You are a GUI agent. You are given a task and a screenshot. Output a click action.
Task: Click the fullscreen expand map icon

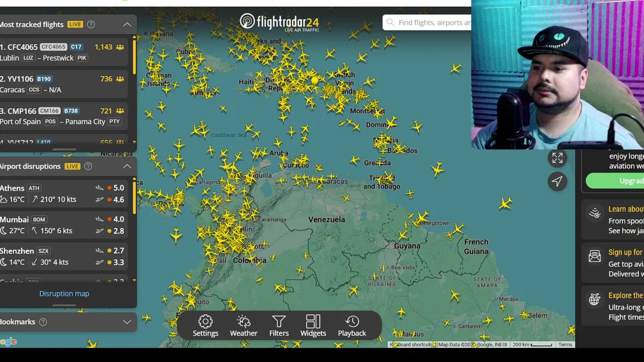(x=557, y=158)
